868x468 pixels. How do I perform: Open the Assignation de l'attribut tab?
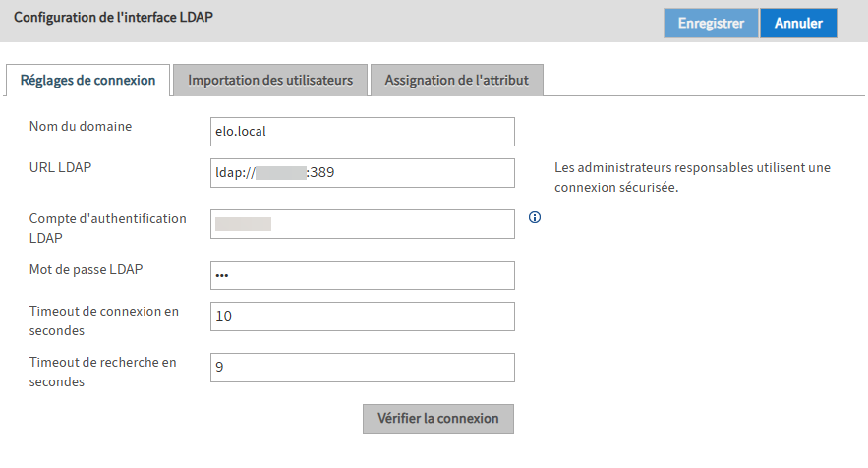point(457,81)
